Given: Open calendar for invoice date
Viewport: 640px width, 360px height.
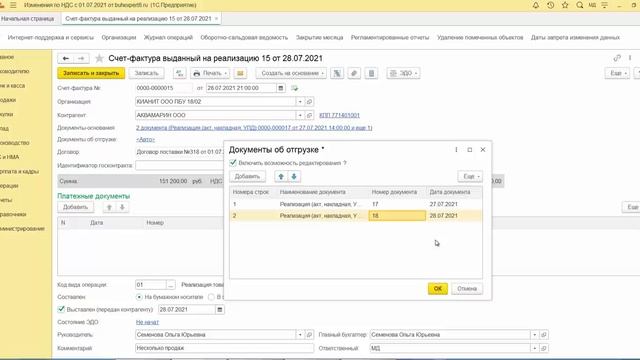Looking at the screenshot, I should [x=280, y=88].
